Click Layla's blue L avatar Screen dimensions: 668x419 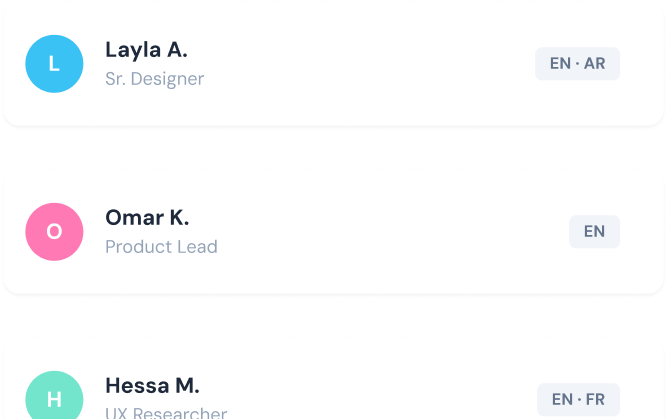tap(54, 64)
